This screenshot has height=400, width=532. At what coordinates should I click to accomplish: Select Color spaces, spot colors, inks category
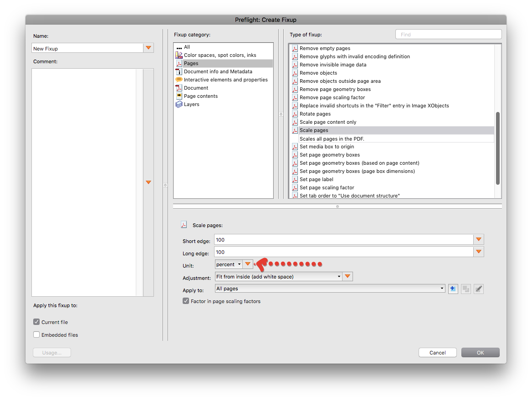coord(220,55)
